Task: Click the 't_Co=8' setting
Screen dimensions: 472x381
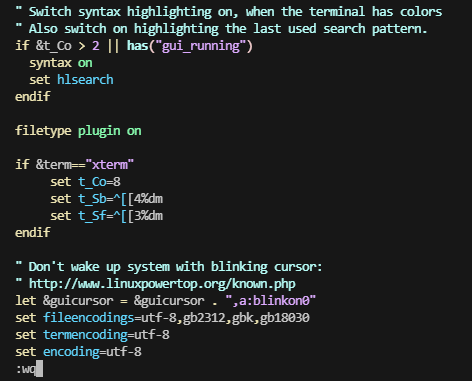Action: [99, 182]
